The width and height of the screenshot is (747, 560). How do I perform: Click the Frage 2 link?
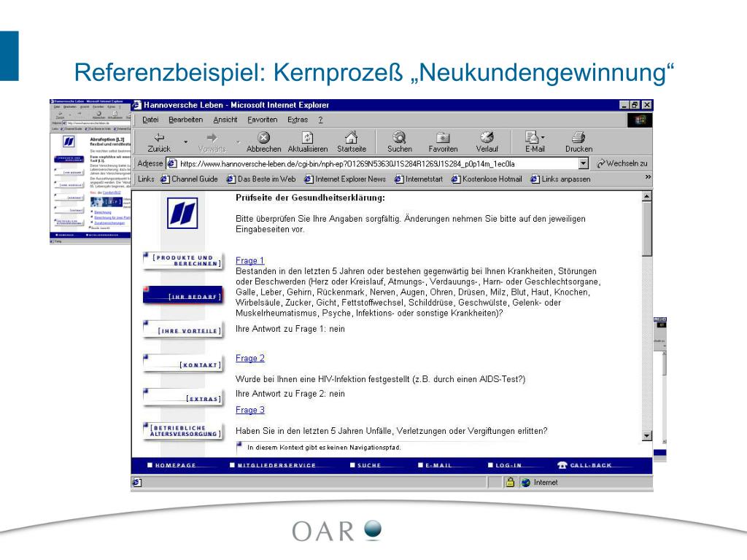pos(250,358)
